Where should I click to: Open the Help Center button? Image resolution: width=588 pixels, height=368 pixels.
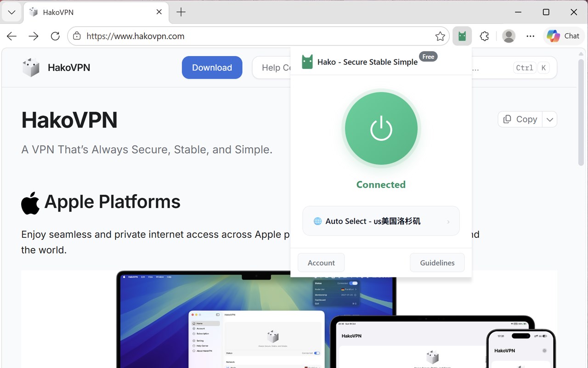coord(271,68)
